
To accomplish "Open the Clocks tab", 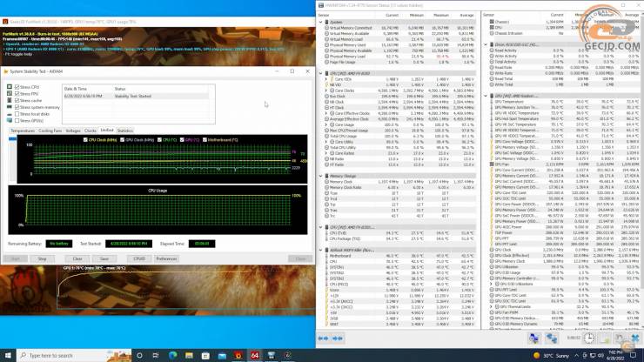I will (x=90, y=131).
